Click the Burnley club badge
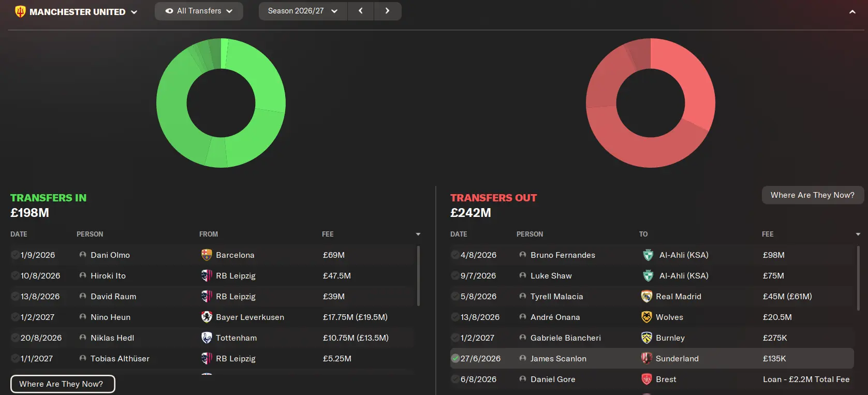Image resolution: width=868 pixels, height=395 pixels. (646, 338)
